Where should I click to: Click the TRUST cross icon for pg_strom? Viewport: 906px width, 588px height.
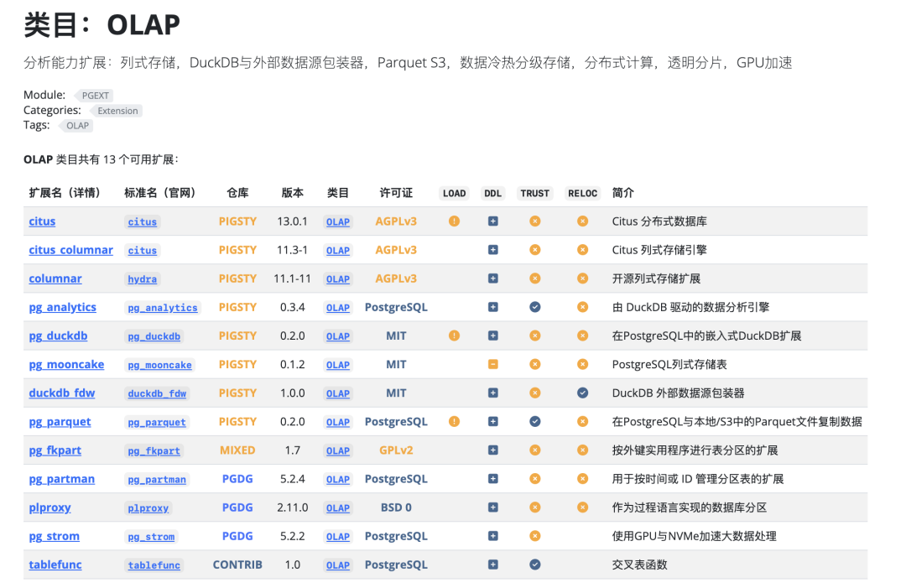click(x=535, y=536)
